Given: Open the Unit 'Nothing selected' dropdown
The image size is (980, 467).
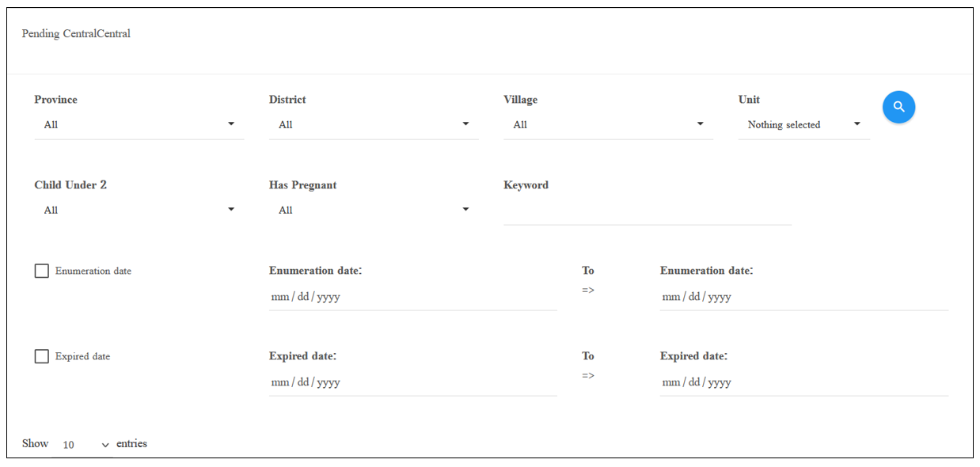Looking at the screenshot, I should click(x=804, y=125).
